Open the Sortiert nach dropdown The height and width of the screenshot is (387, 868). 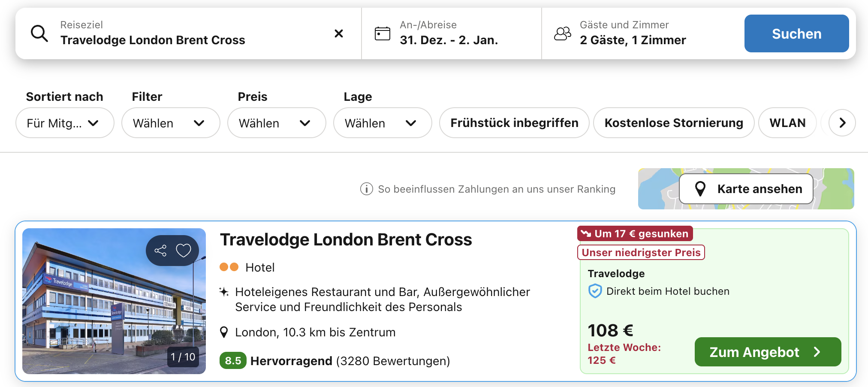(x=64, y=123)
